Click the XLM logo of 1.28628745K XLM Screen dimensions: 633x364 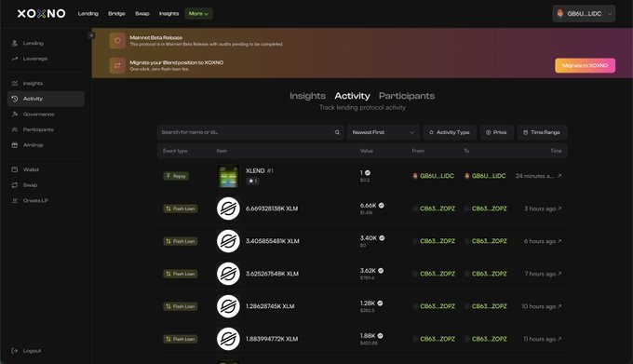click(x=228, y=306)
